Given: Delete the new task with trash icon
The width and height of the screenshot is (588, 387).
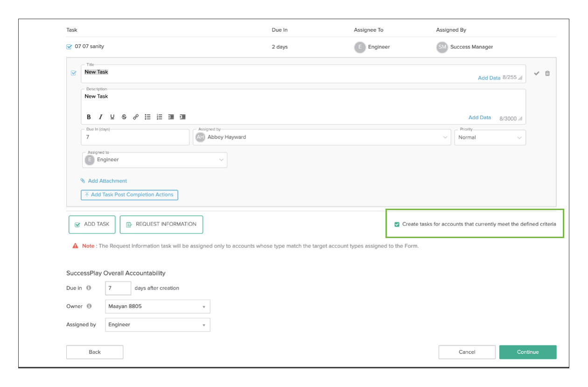Looking at the screenshot, I should [547, 73].
